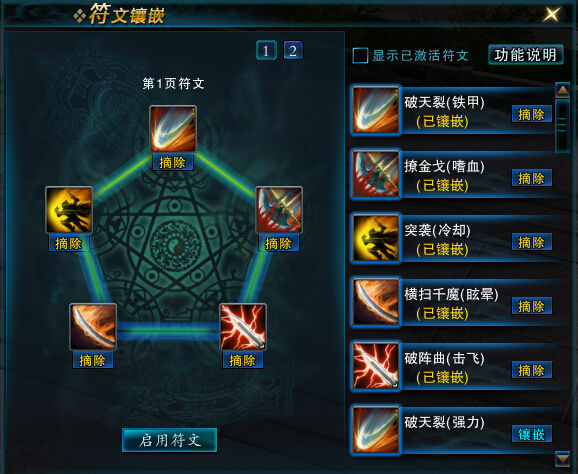Click the 破天裂(强力) icon in the rune list
Viewport: 578px width, 474px height.
(376, 429)
